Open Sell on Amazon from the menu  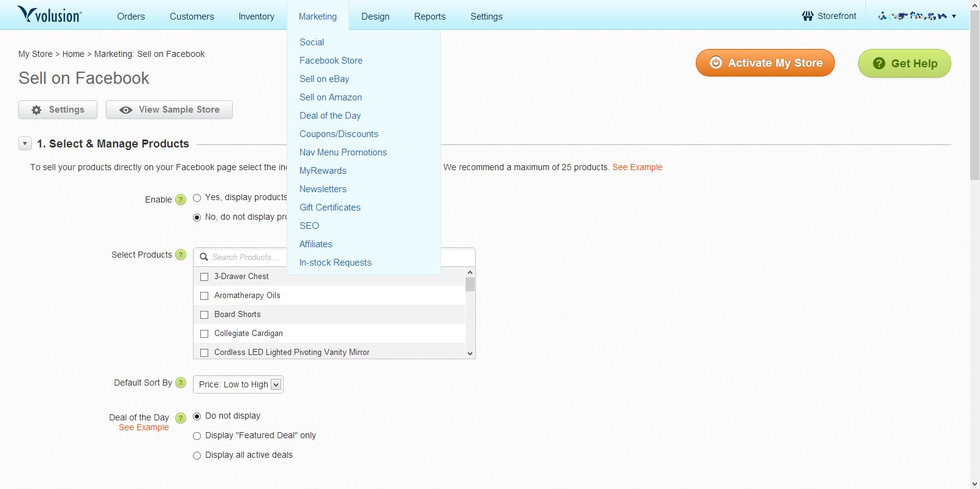tap(331, 97)
